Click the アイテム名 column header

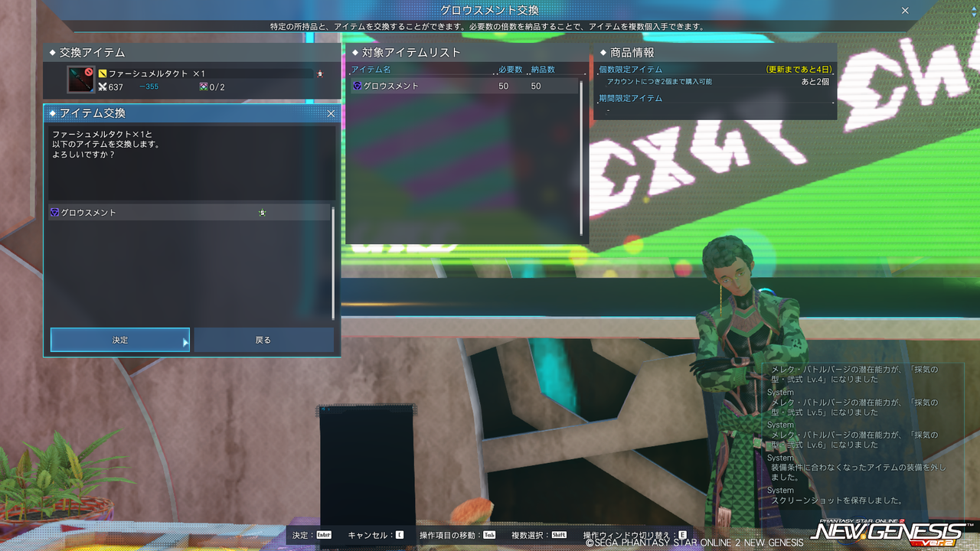tap(371, 70)
